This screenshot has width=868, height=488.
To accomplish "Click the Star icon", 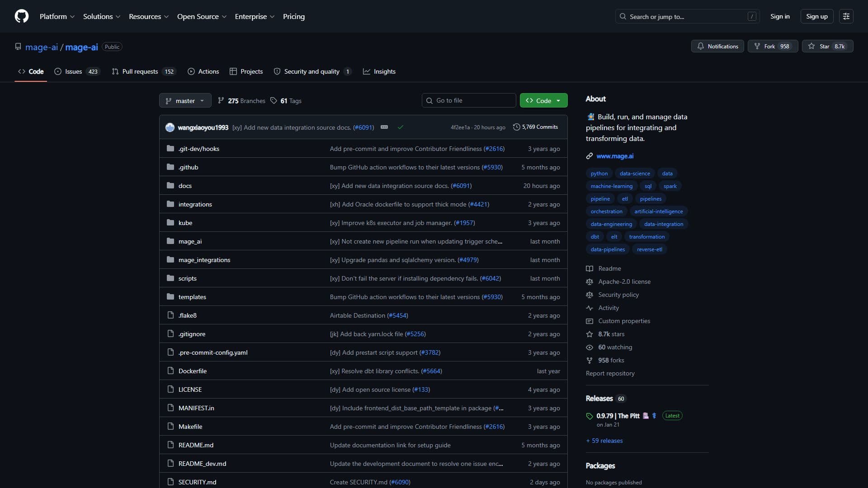I will coord(811,46).
